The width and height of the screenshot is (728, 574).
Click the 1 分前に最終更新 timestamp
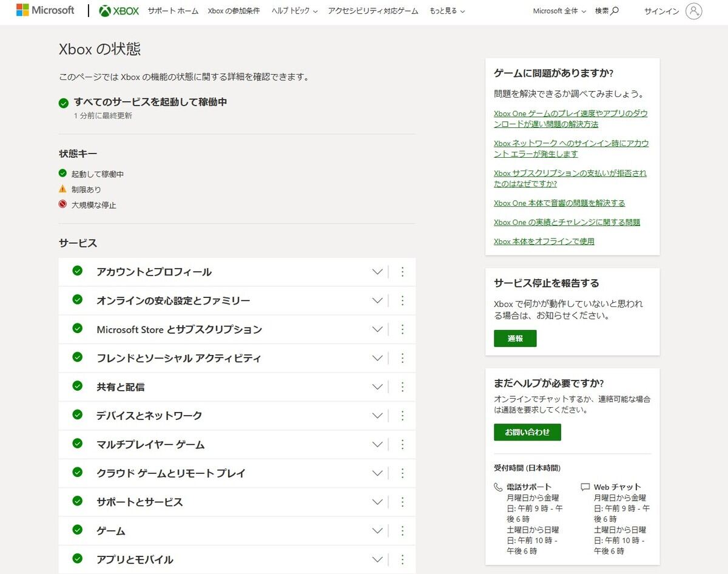click(103, 115)
